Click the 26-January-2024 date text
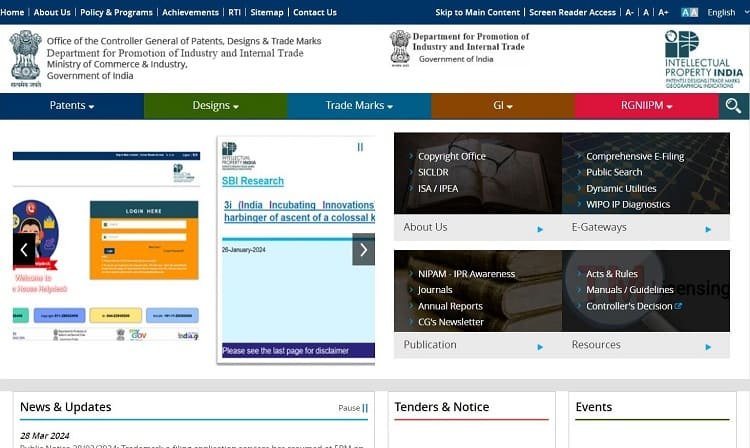The height and width of the screenshot is (448, 750). point(243,250)
